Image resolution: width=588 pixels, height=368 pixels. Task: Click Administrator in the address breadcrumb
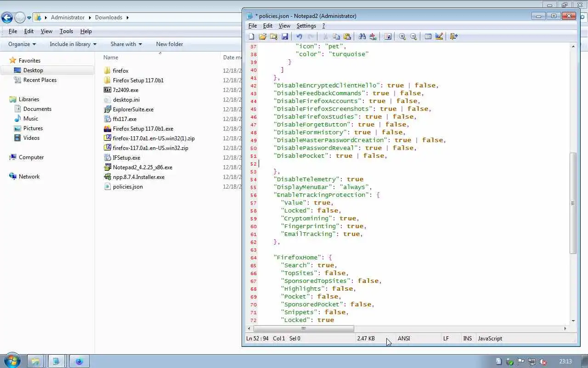(68, 17)
